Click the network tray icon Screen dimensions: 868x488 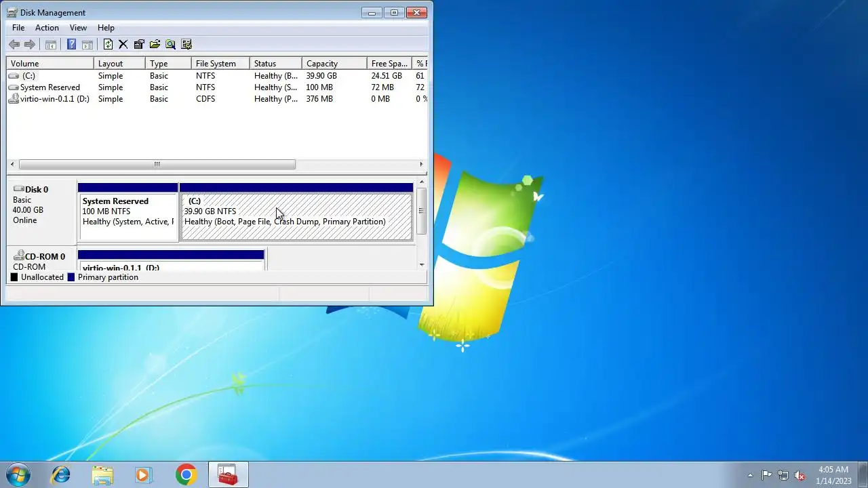783,475
